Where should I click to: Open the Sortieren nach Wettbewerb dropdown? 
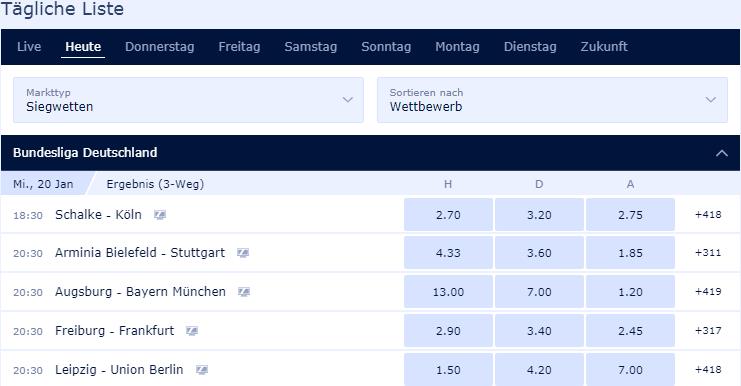click(x=552, y=100)
